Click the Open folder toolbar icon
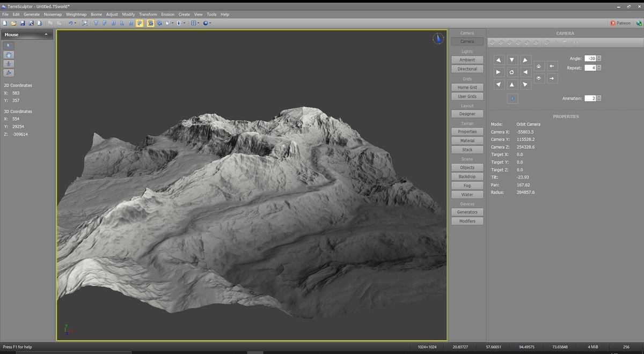Image resolution: width=644 pixels, height=354 pixels. coord(13,23)
